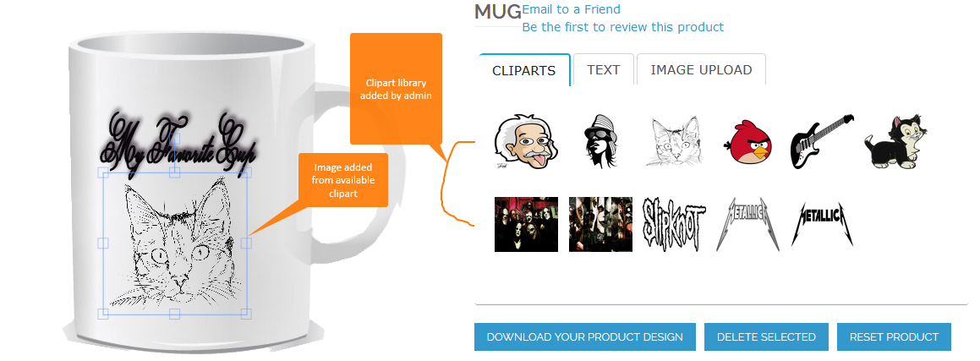Select the Einstein cartoon clipart
Viewport: 980px width, 361px height.
(526, 141)
